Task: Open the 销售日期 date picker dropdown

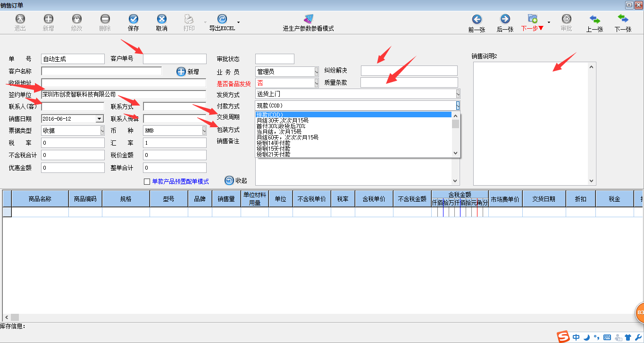Action: tap(100, 119)
